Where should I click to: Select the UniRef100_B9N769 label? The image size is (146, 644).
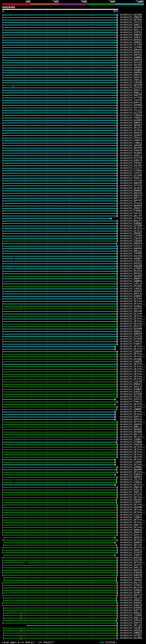(x=131, y=60)
